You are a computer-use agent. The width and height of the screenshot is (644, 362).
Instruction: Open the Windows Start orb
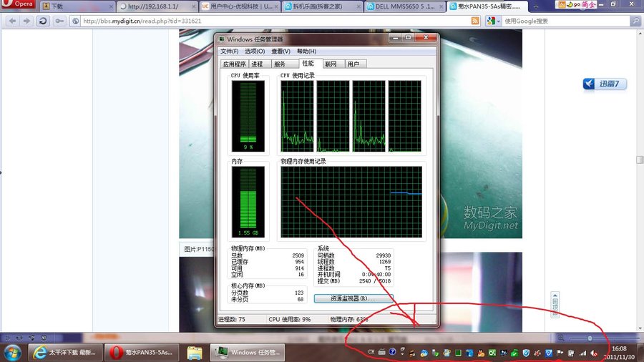tap(12, 352)
